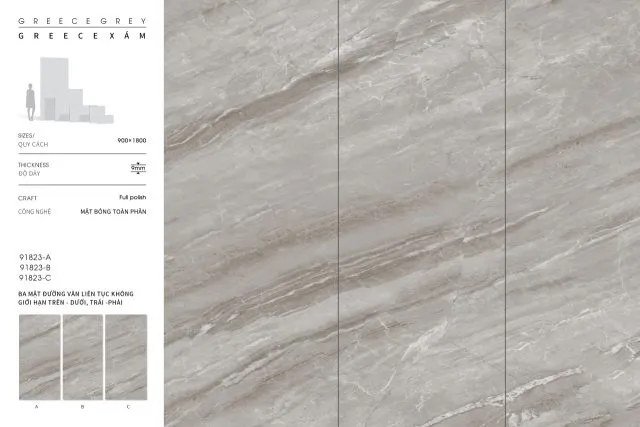The image size is (640, 427).
Task: Click the right large marble slab
Action: pyautogui.click(x=572, y=213)
